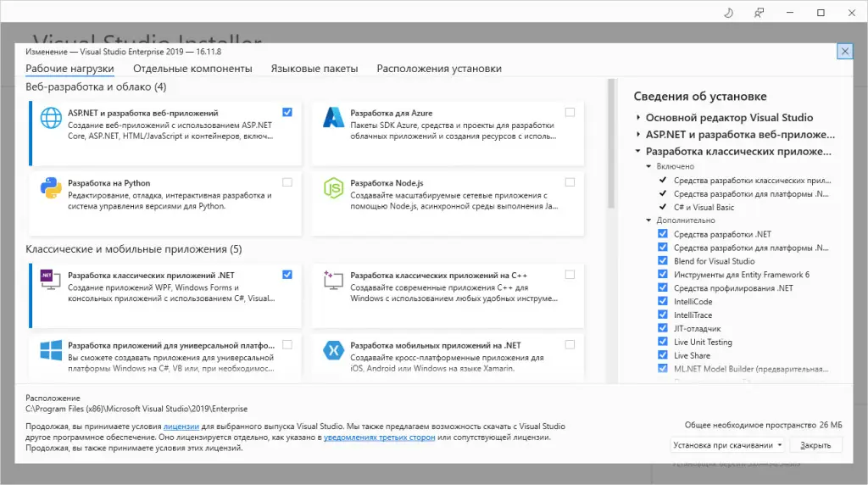The image size is (868, 485).
Task: Click the Python development workload icon
Action: point(51,188)
